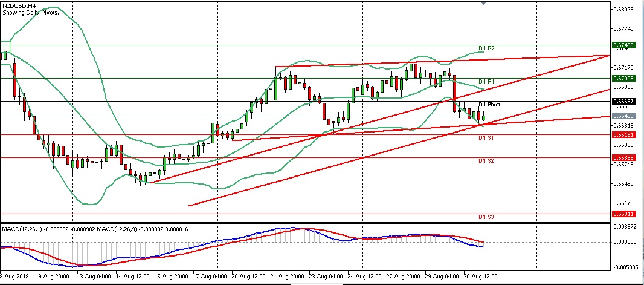
Task: Click the NZDUSD,H4 chart title
Action: tap(17, 5)
